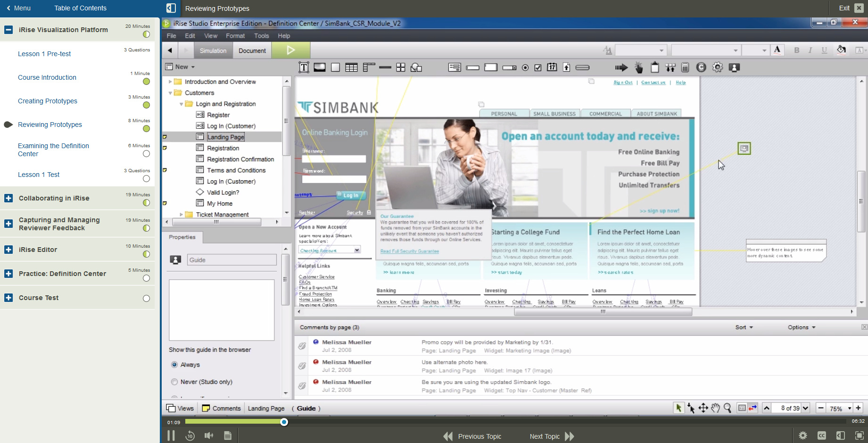Expand the Ticket Management folder
868x443 pixels.
tap(182, 215)
